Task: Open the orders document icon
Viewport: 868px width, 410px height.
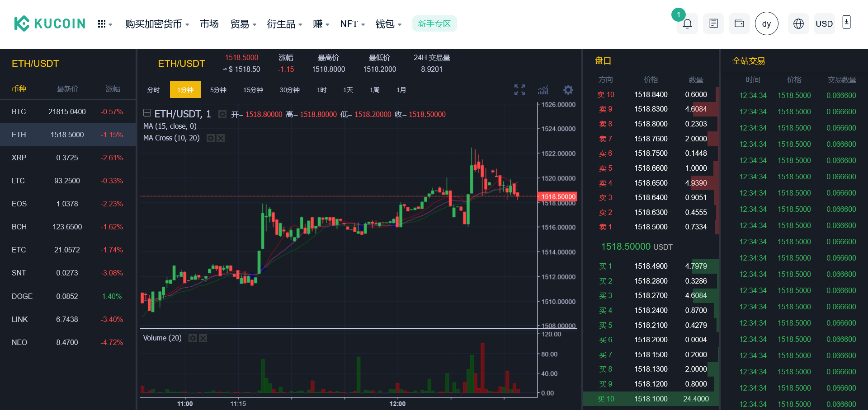Action: [713, 24]
